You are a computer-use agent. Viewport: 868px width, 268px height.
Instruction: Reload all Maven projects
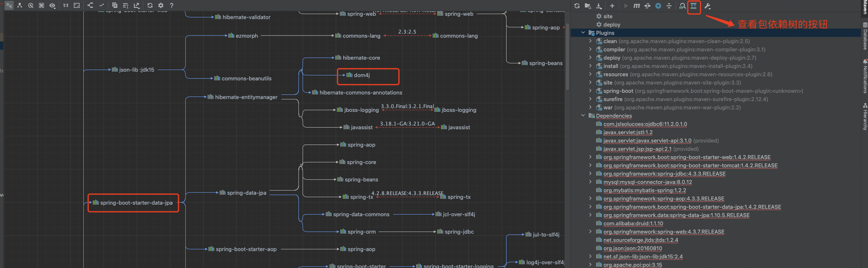(577, 6)
